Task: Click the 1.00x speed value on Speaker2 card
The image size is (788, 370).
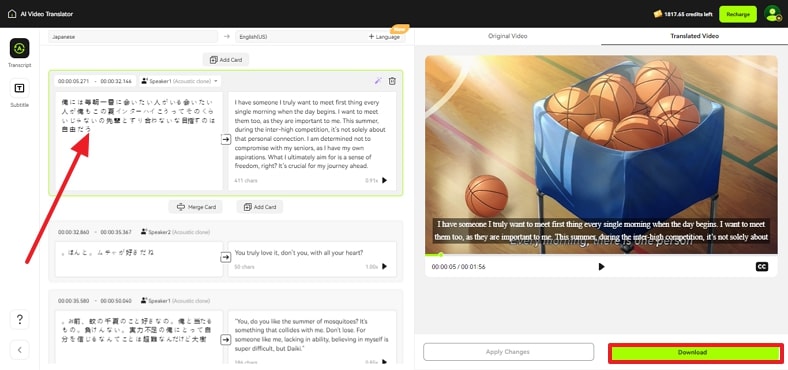Action: pos(371,266)
